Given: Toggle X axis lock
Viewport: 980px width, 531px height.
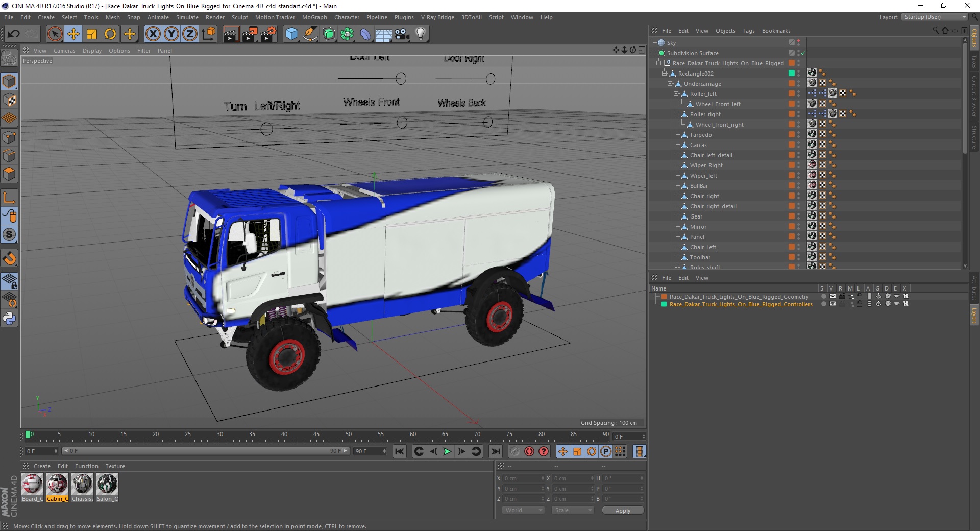Looking at the screenshot, I should [x=153, y=34].
